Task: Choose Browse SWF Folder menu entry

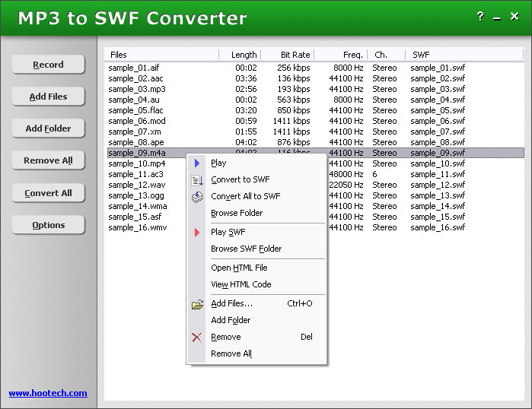Action: (246, 249)
